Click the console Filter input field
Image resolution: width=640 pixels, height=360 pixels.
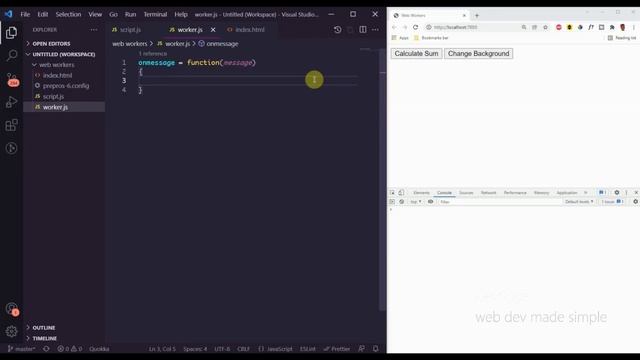(x=499, y=202)
